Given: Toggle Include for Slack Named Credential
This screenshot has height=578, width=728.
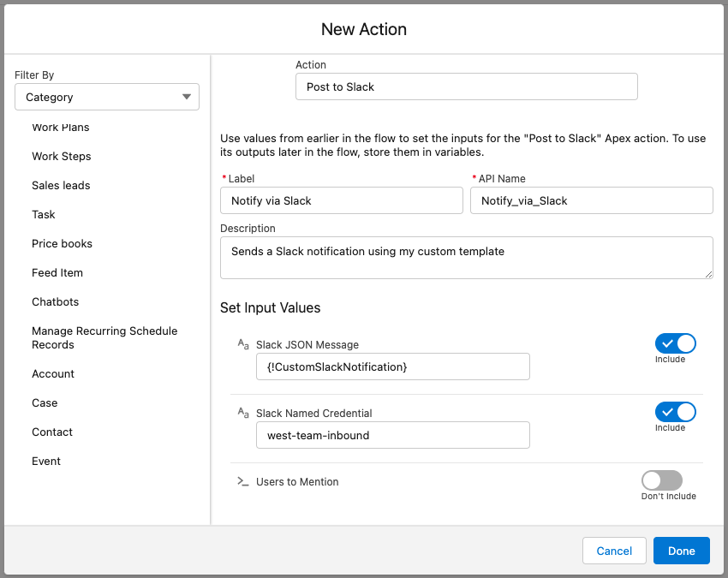Looking at the screenshot, I should coord(676,412).
